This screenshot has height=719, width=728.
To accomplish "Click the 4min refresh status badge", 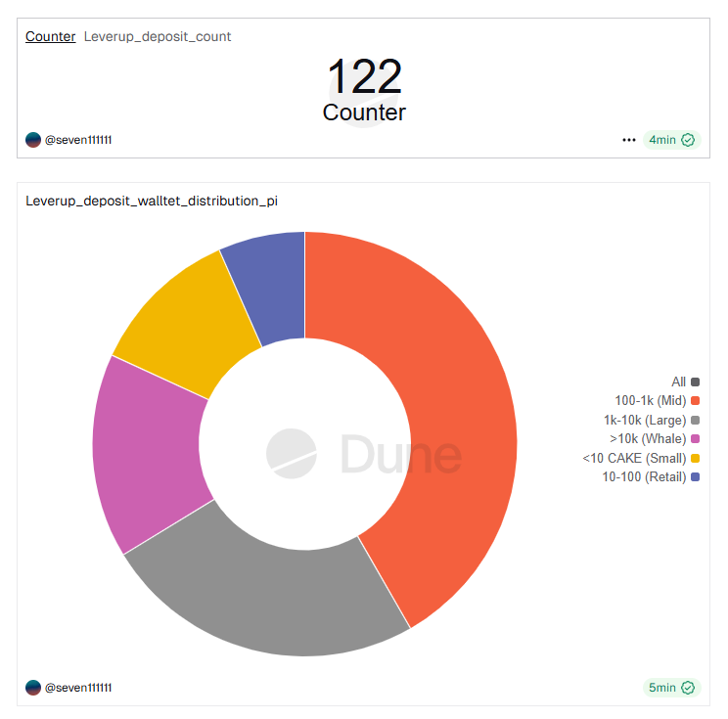I will pos(671,140).
